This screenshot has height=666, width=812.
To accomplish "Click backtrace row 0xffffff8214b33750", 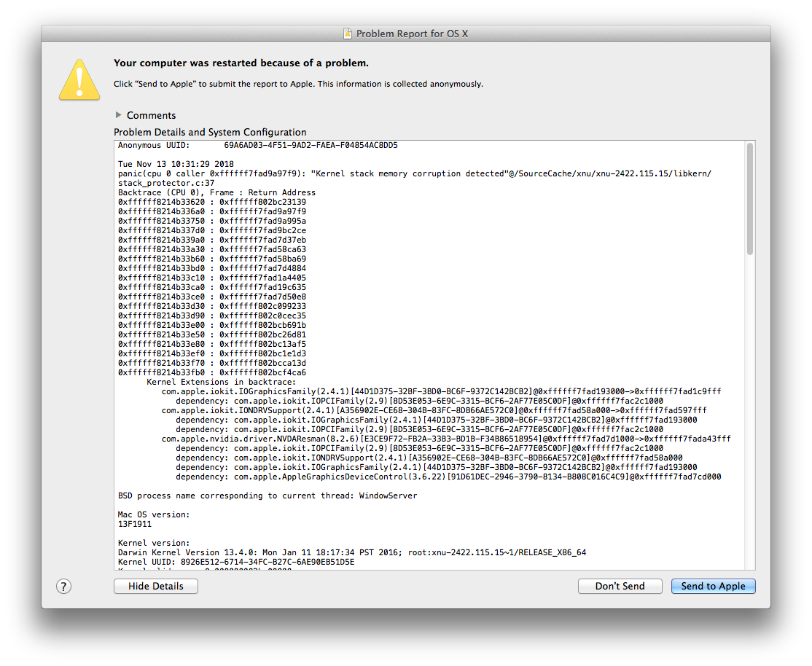I will tap(212, 221).
